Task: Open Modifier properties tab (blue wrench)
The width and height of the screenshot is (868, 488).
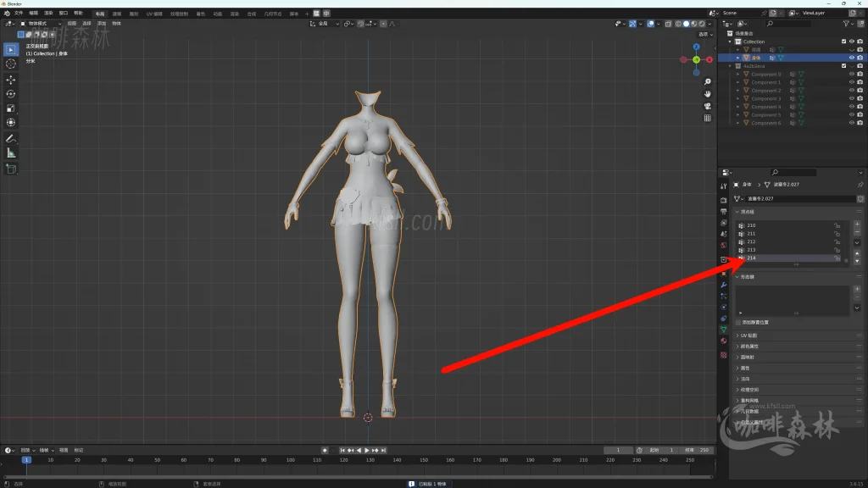Action: click(x=724, y=285)
